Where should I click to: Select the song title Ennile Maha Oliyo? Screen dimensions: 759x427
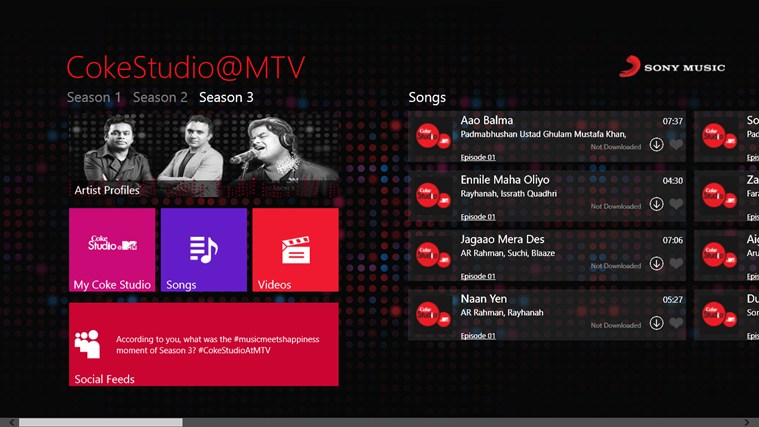[x=505, y=180]
